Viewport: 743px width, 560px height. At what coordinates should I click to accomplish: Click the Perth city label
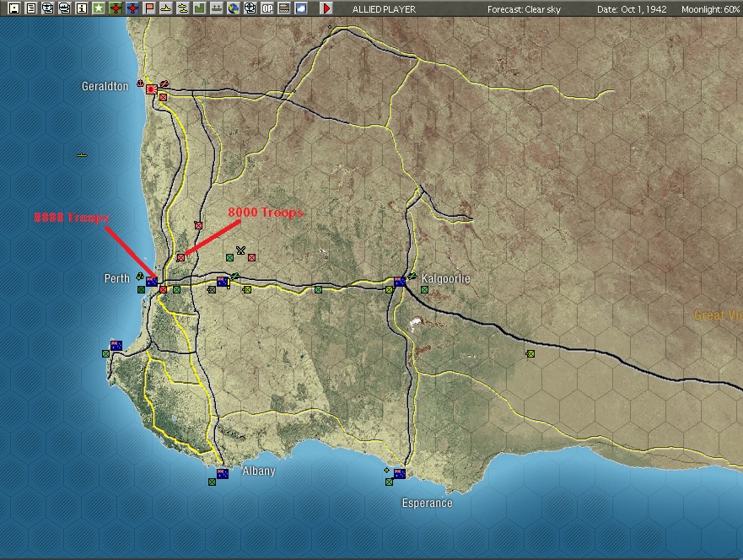tap(116, 278)
